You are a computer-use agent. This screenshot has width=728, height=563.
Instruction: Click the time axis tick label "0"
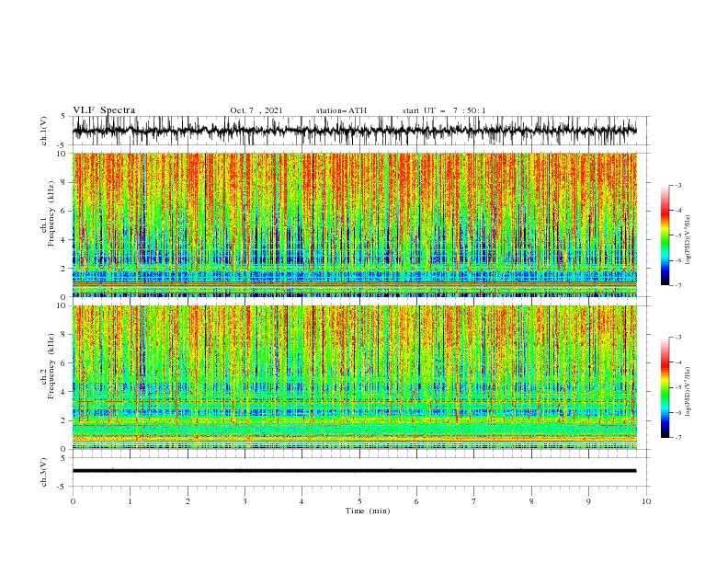73,501
